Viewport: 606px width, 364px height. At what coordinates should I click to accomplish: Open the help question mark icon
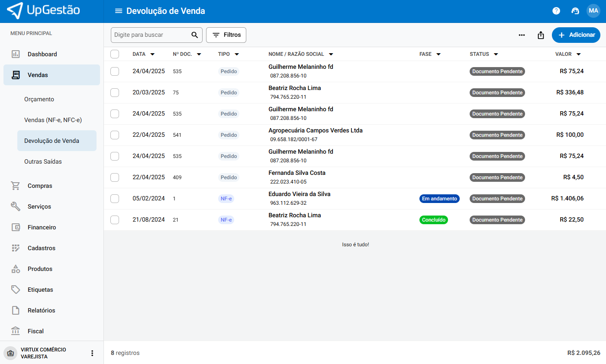[556, 11]
